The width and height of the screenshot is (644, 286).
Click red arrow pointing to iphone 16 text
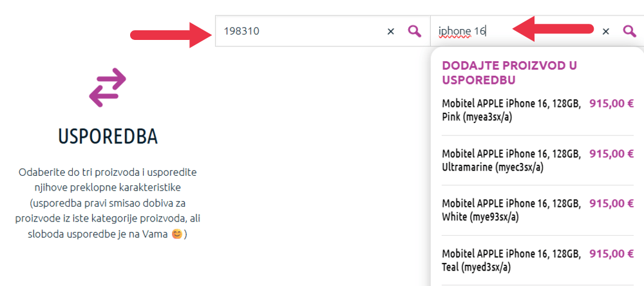[x=557, y=29]
